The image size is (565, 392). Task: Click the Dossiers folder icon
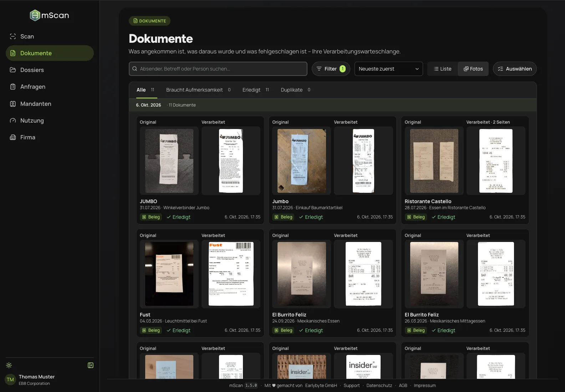[x=13, y=70]
